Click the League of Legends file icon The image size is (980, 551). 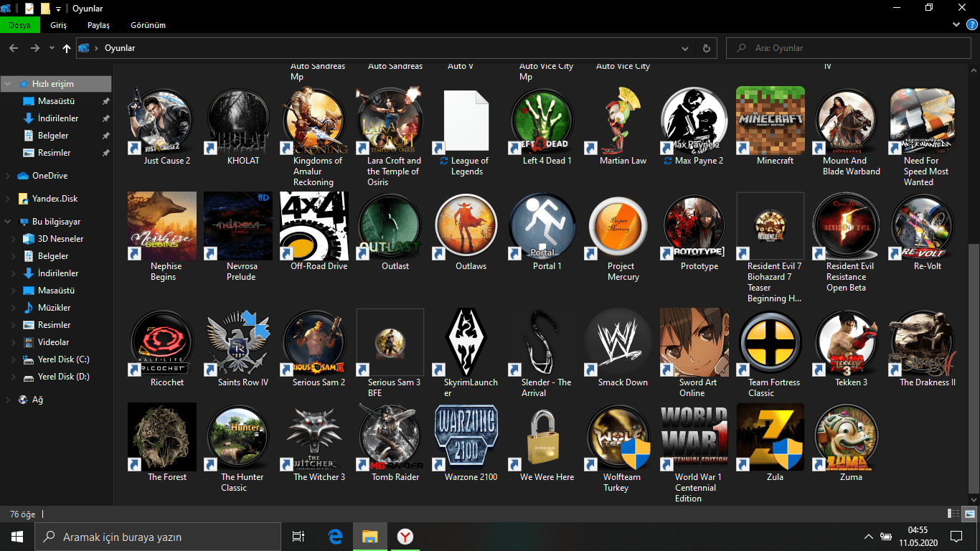[466, 121]
